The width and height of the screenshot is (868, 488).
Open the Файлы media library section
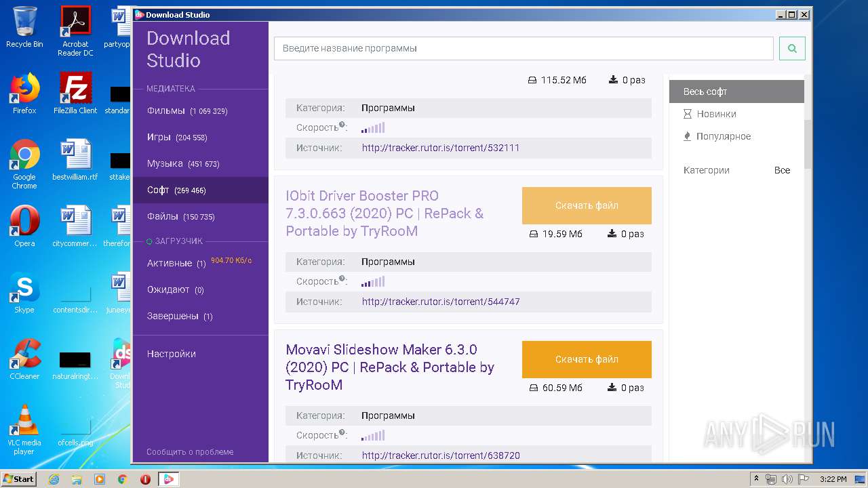(201, 216)
